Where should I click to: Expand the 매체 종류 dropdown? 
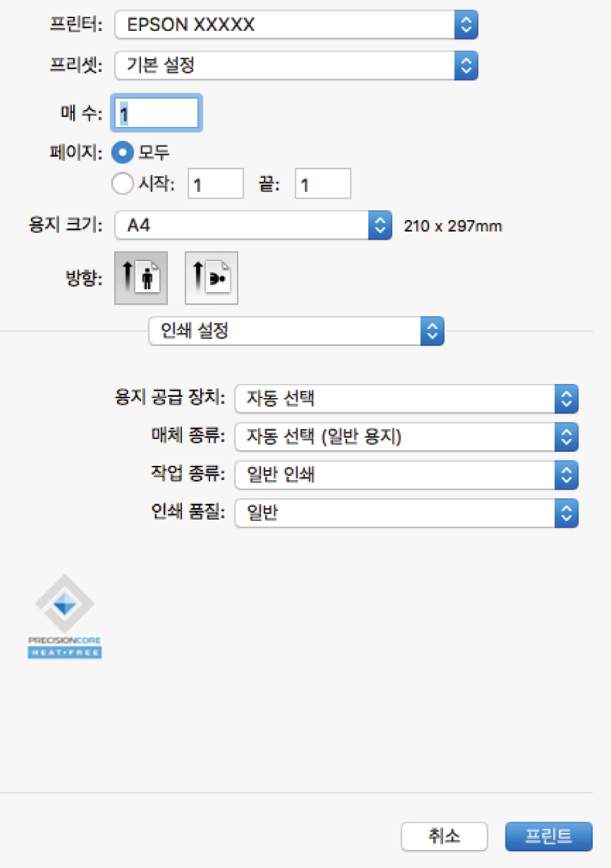pos(406,438)
